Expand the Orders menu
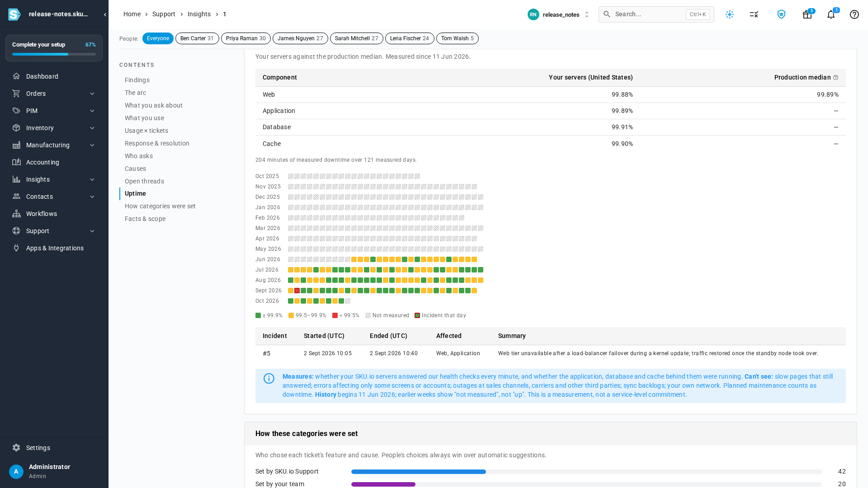This screenshot has height=488, width=868. [54, 94]
